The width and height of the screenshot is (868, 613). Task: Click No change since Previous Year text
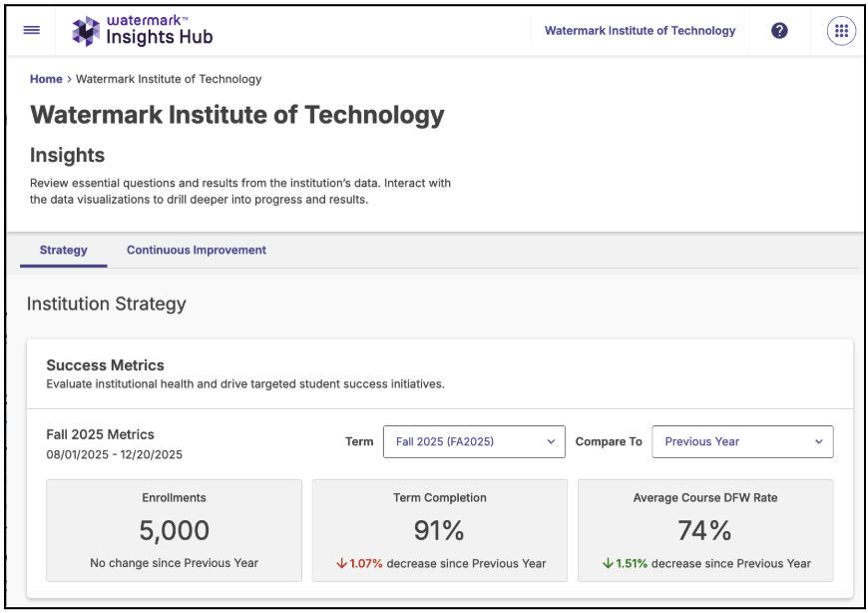coord(175,563)
